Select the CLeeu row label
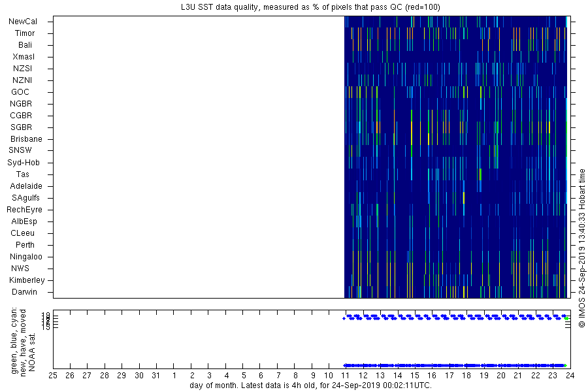 pyautogui.click(x=22, y=233)
